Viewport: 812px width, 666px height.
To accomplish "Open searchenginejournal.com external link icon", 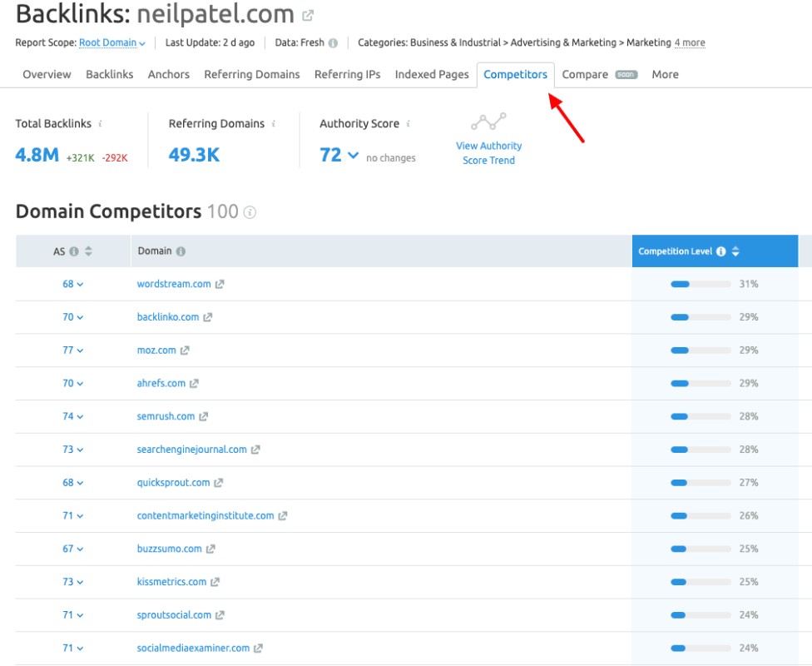I will [255, 450].
